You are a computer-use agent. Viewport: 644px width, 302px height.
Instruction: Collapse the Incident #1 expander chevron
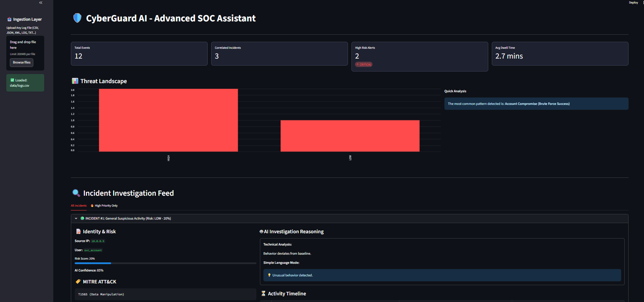(x=76, y=218)
